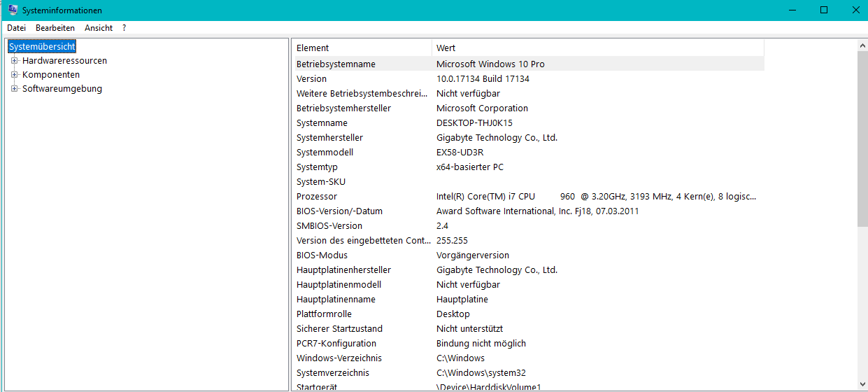This screenshot has width=868, height=392.
Task: Open the Bearbeiten menu
Action: point(55,28)
